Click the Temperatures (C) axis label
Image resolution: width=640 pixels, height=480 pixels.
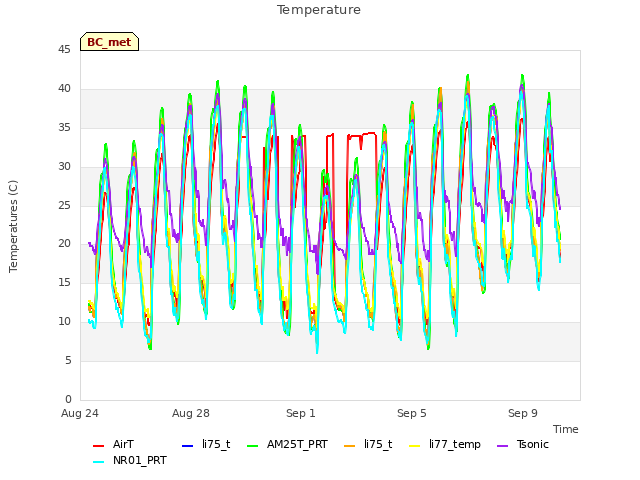tap(13, 227)
